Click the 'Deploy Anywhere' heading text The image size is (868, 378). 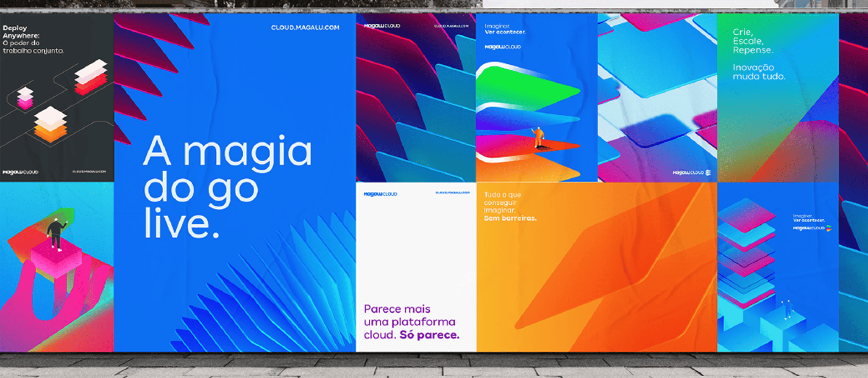click(21, 32)
